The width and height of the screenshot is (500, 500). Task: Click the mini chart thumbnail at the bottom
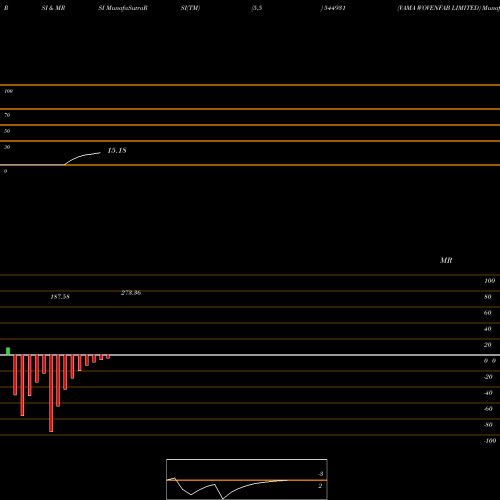pyautogui.click(x=247, y=479)
